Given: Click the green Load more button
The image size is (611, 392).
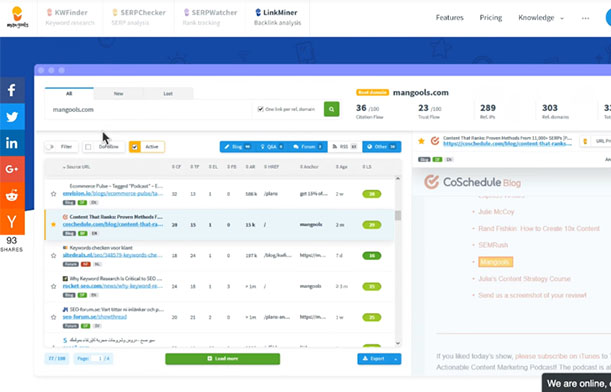Looking at the screenshot, I should (223, 358).
